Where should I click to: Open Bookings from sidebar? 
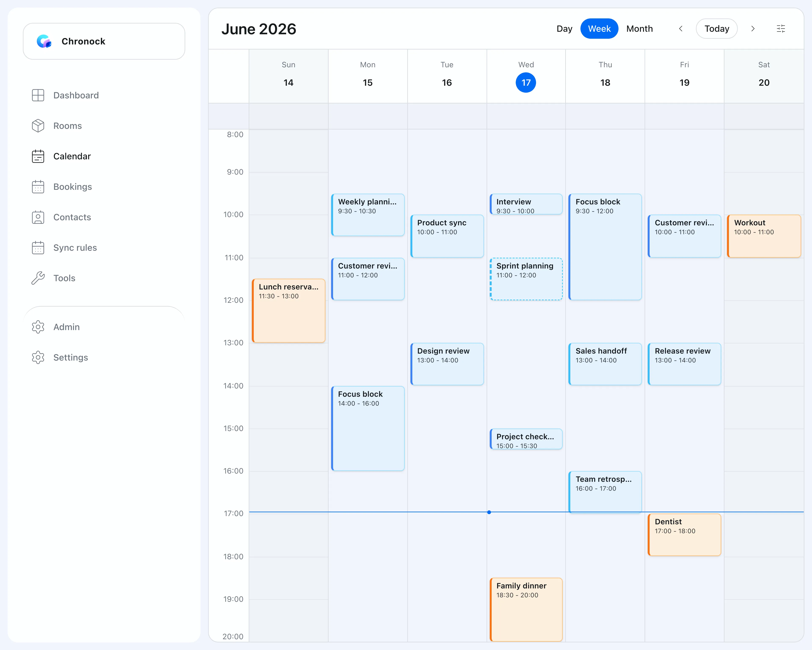tap(72, 187)
